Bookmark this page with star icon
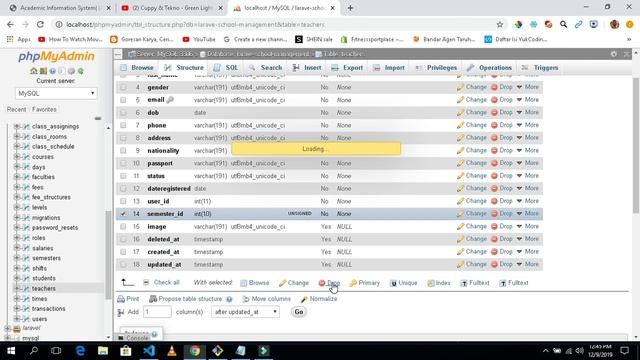Viewport: 640px width, 360px height. pyautogui.click(x=500, y=24)
